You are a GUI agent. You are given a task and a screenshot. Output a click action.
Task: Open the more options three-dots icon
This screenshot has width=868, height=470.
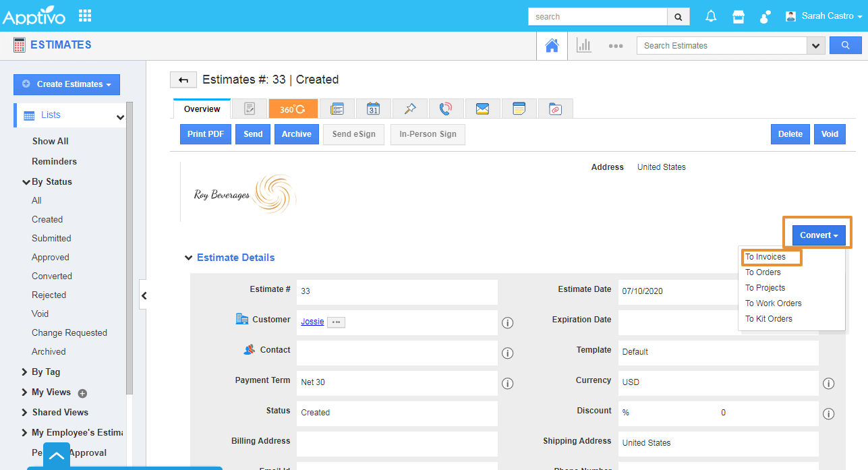coord(615,47)
